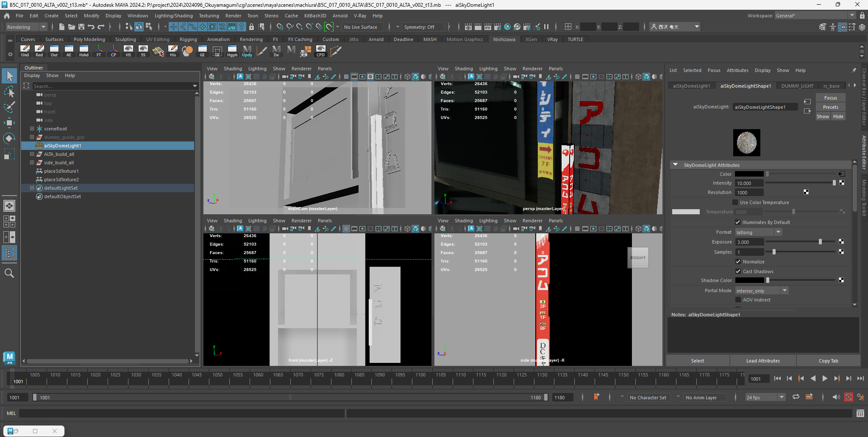Viewport: 868px width, 437px height.
Task: Activate the Lasso select tool
Action: point(9,91)
